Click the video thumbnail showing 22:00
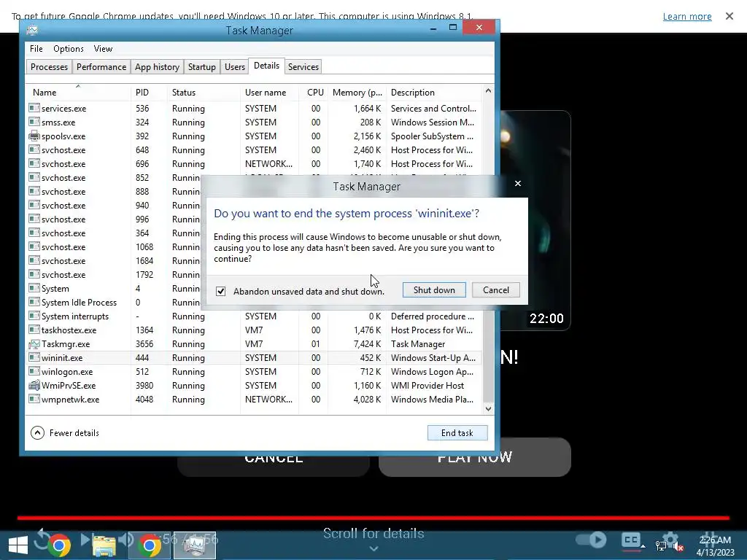This screenshot has width=747, height=560. coord(535,220)
